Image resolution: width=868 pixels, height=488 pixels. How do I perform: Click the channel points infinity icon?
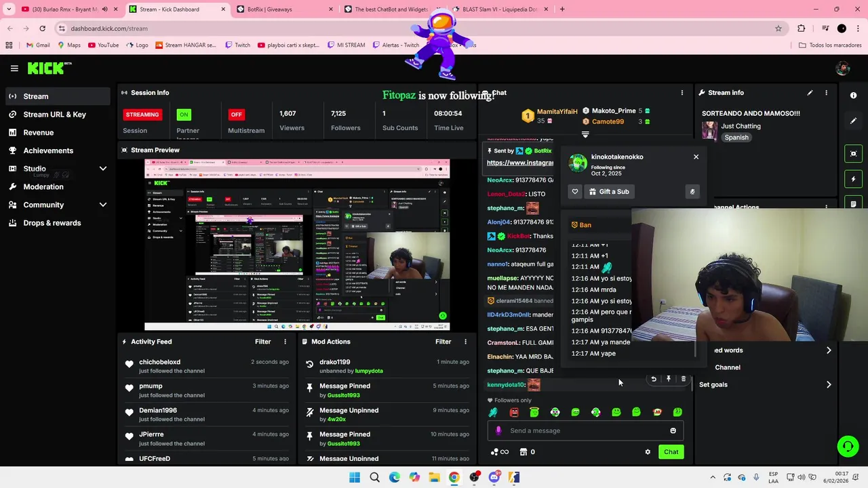[x=499, y=452]
